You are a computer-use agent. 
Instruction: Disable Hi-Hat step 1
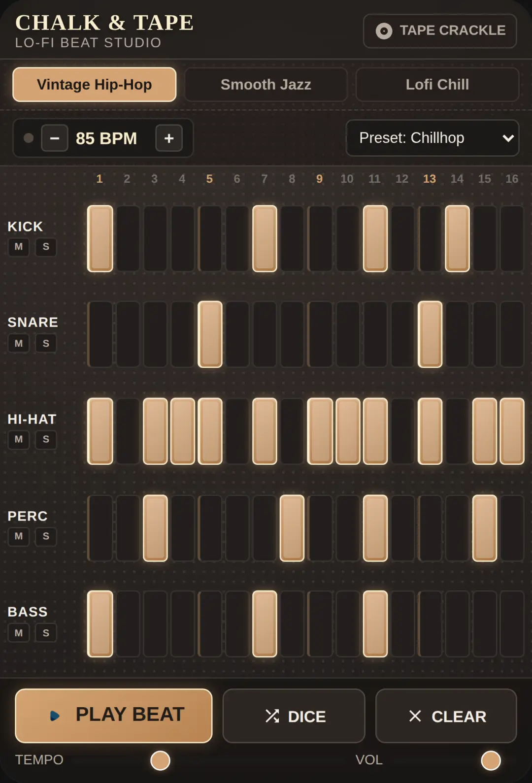[100, 431]
